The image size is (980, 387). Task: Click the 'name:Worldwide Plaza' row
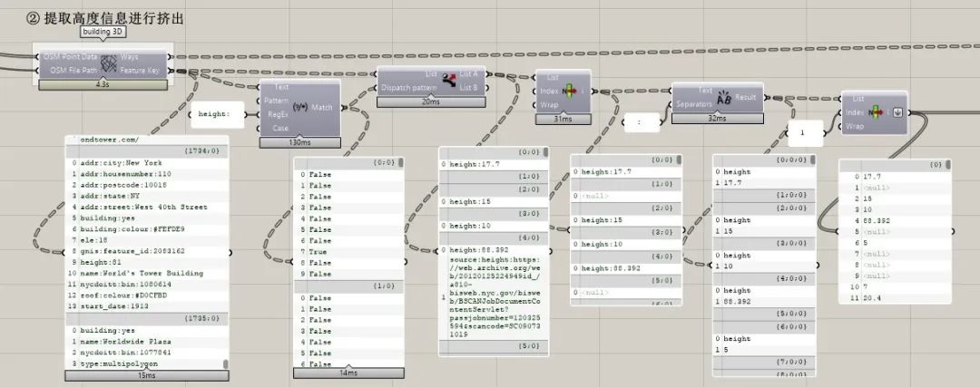pos(148,342)
